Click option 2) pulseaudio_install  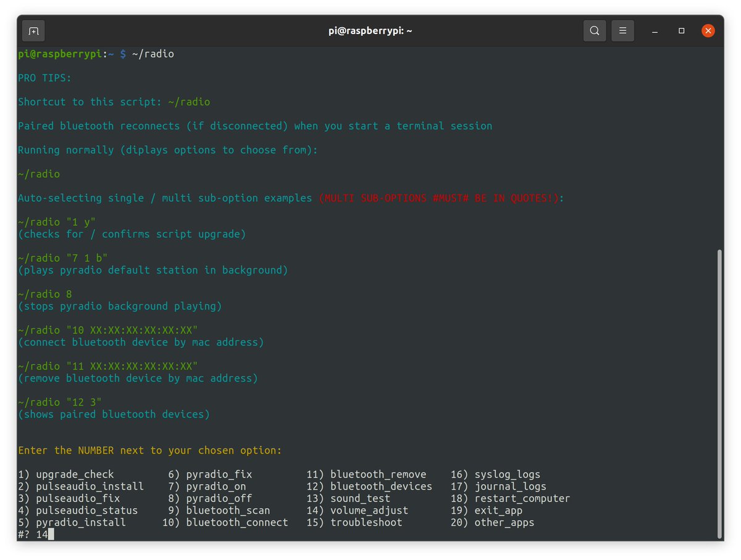point(81,487)
